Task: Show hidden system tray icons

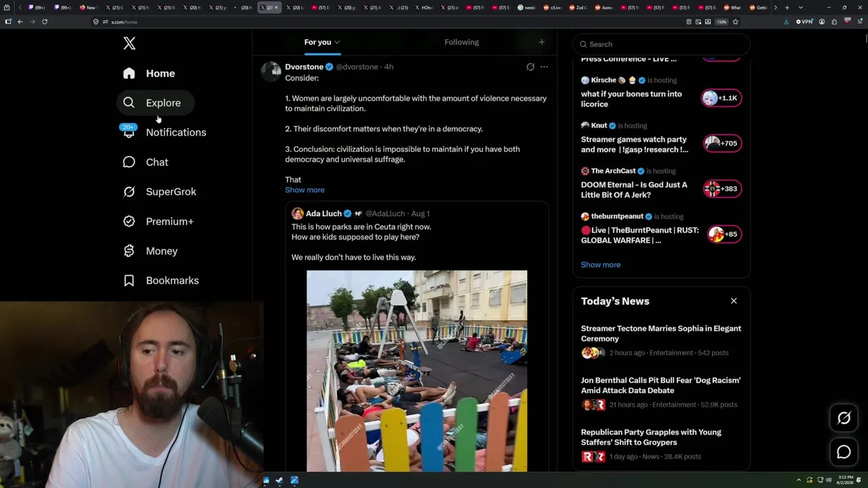Action: pyautogui.click(x=799, y=481)
